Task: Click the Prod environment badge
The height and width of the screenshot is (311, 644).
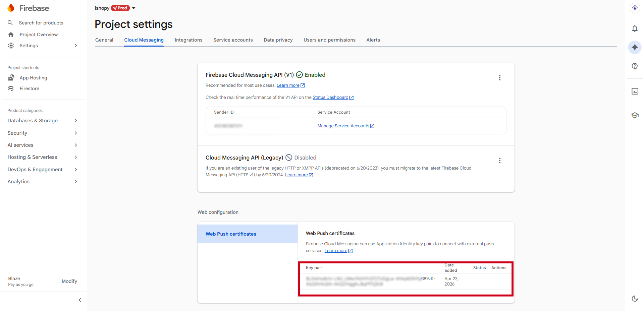Action: 120,8
